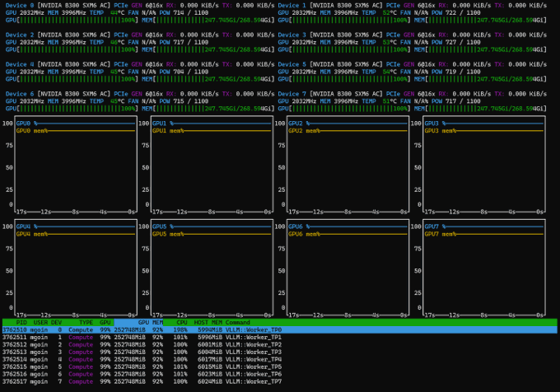Image resolution: width=560 pixels, height=392 pixels.
Task: Click Device 1 MEM usage bar
Action: click(x=480, y=20)
